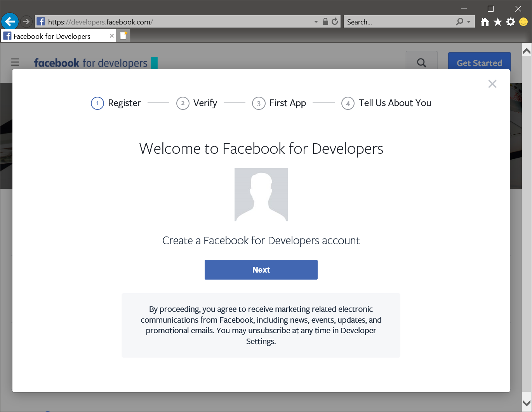Click step 2 circle for Verify
The image size is (532, 412).
tap(183, 103)
